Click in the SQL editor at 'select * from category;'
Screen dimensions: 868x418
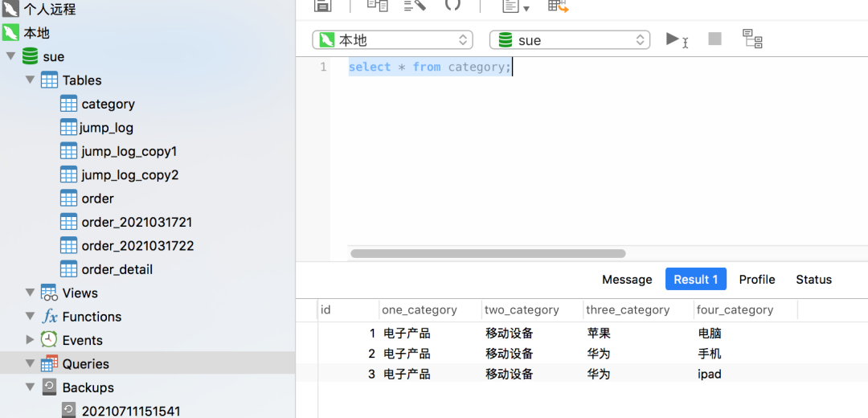tap(429, 67)
